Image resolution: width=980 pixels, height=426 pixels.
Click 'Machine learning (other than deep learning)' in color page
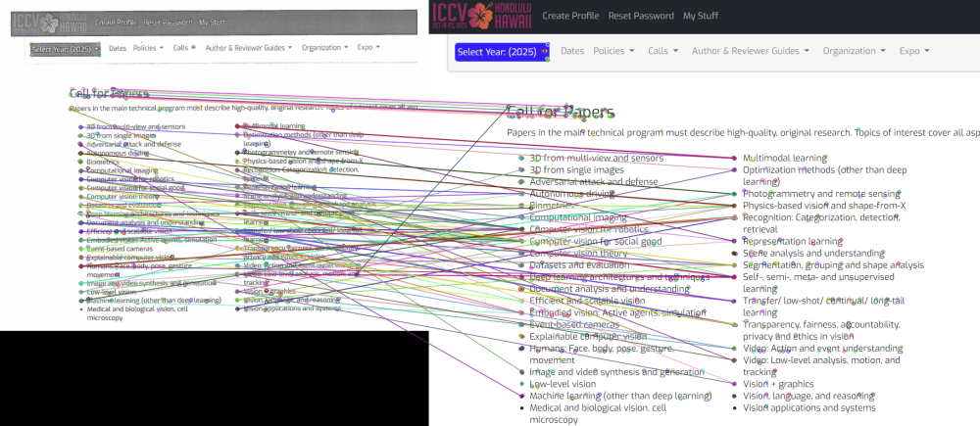point(620,396)
